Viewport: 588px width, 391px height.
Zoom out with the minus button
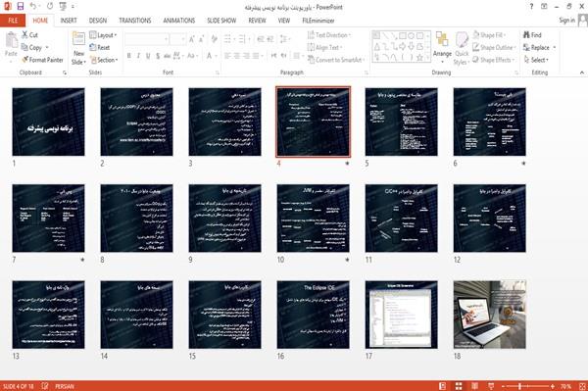point(504,386)
